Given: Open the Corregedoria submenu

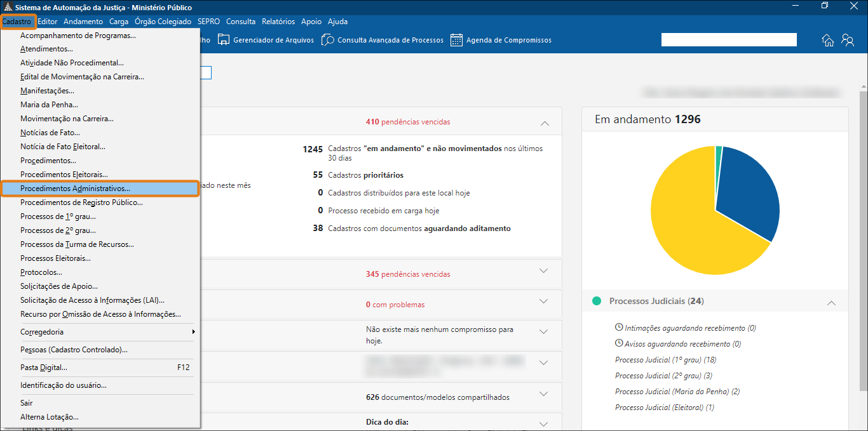Looking at the screenshot, I should 100,332.
